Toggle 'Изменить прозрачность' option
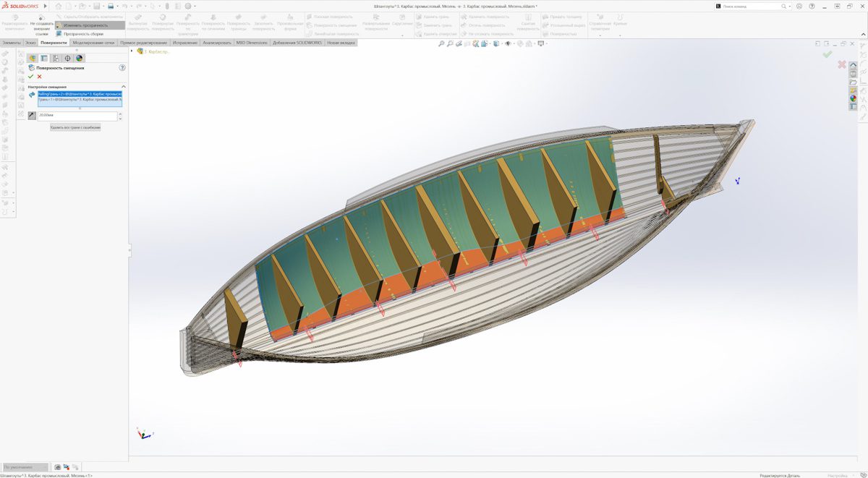The width and height of the screenshot is (868, 478). pyautogui.click(x=85, y=25)
